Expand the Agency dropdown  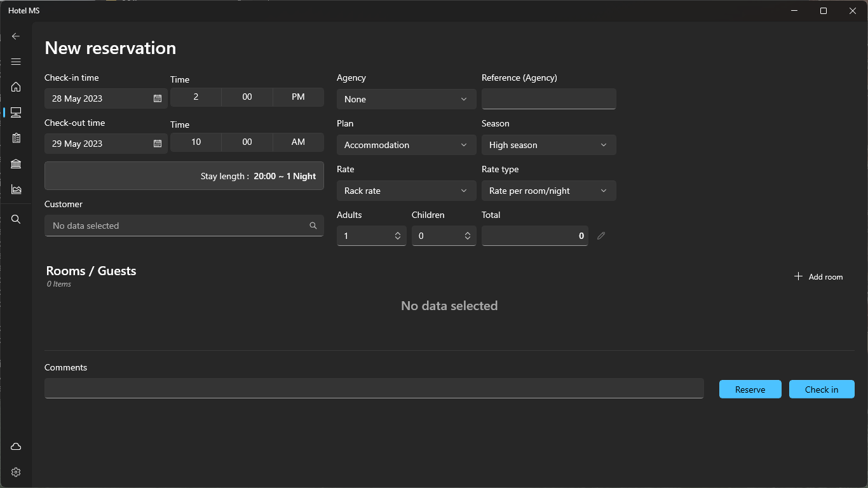pos(406,99)
